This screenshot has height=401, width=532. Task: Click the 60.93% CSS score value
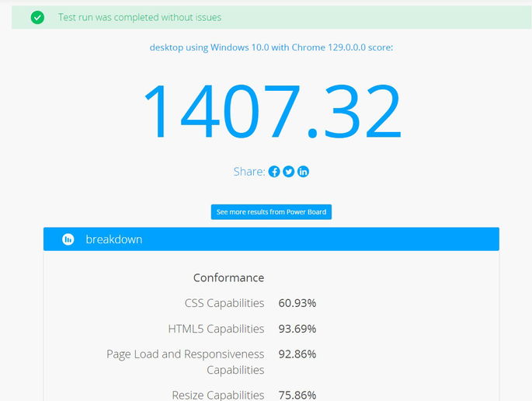click(x=297, y=303)
